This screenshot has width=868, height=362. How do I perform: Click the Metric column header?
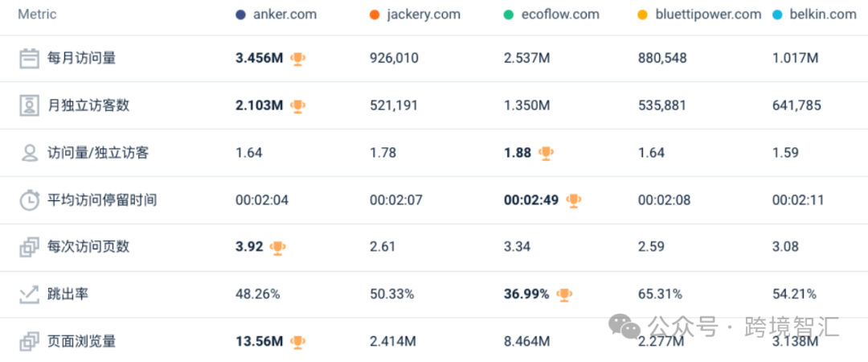tap(37, 14)
